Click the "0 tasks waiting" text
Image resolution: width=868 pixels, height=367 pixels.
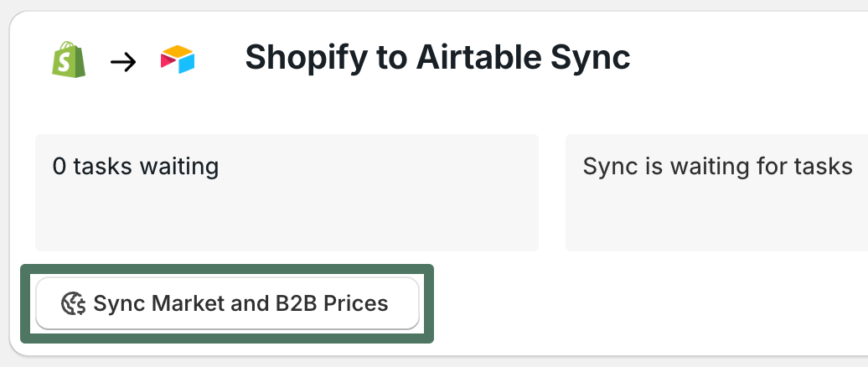tap(135, 166)
